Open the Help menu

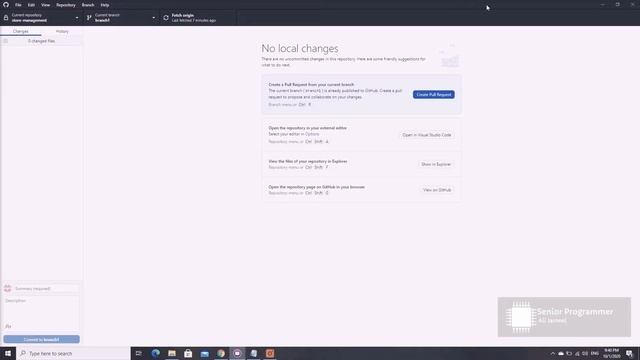coord(105,5)
